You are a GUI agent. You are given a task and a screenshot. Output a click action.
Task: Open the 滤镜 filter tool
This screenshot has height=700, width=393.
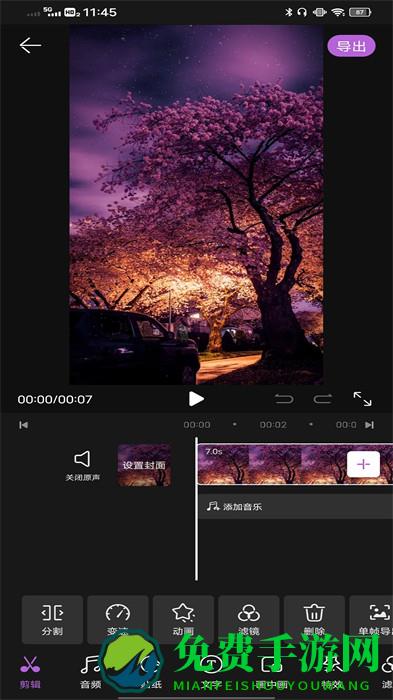(249, 619)
